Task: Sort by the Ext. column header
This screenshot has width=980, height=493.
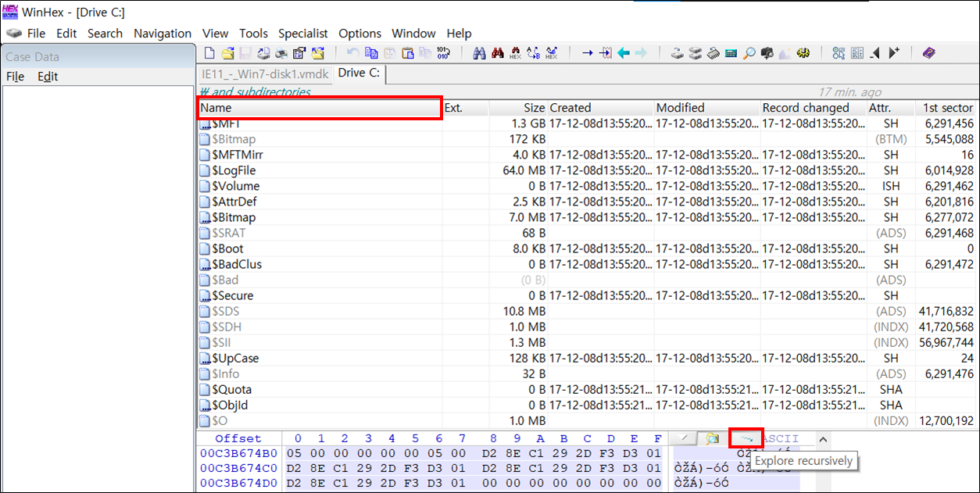Action: (x=466, y=108)
